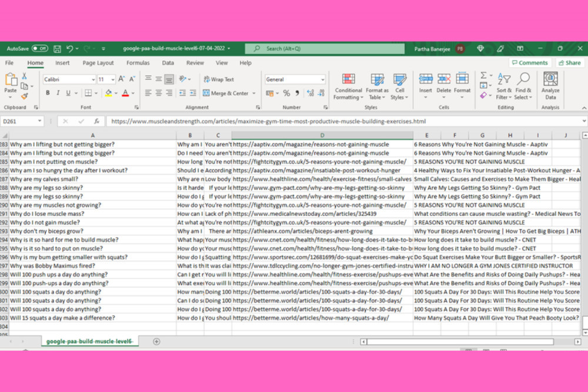
Task: Click the Insert Function fx icon
Action: pyautogui.click(x=97, y=121)
